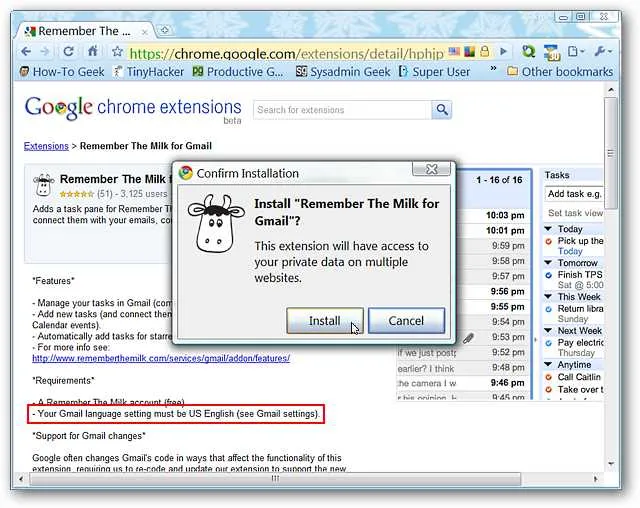Click the green extension icon in toolbar
The height and width of the screenshot is (508, 640).
click(x=529, y=51)
